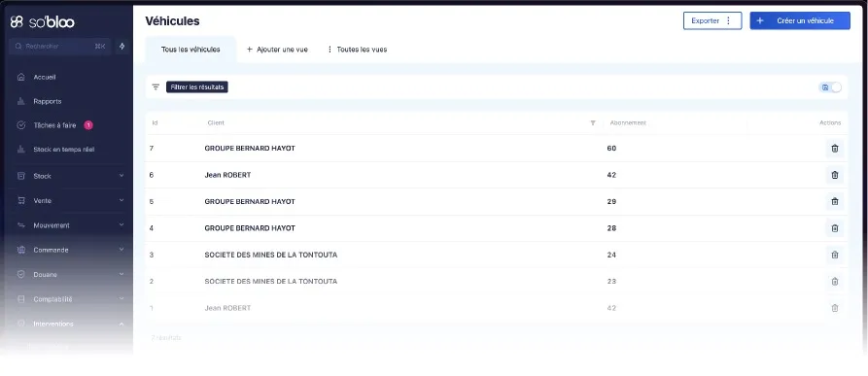Viewport: 868px width, 376px height.
Task: Open the three-dot options next to Exporter
Action: pyautogui.click(x=728, y=21)
